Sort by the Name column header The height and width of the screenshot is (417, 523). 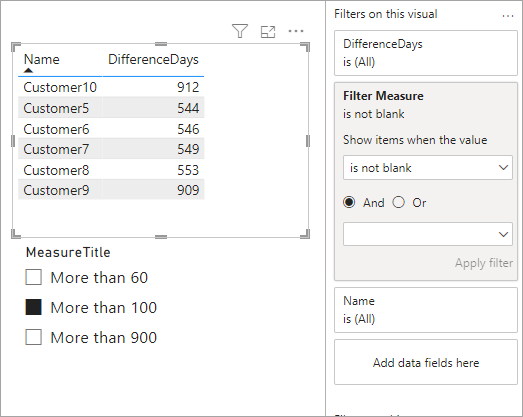point(42,60)
